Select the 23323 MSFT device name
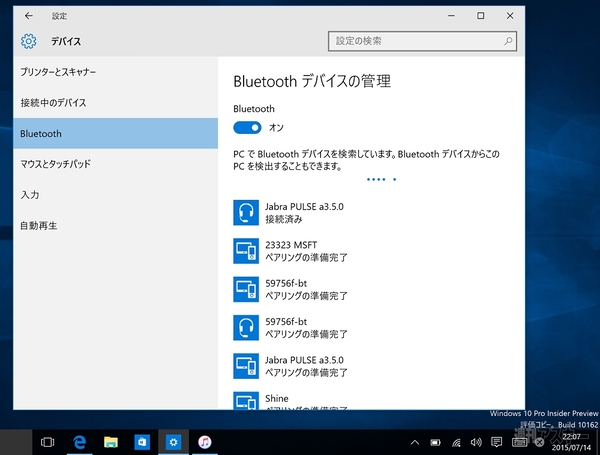The width and height of the screenshot is (600, 455). [x=291, y=245]
